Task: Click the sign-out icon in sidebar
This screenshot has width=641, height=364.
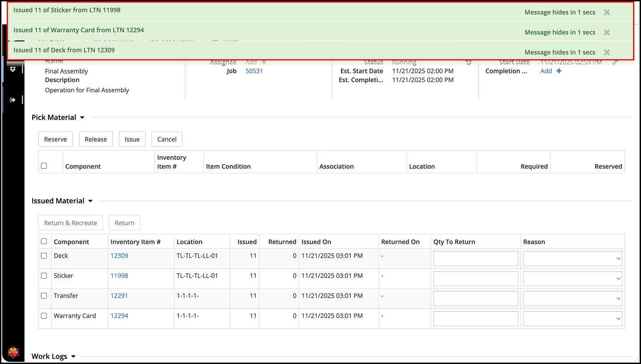Action: [x=13, y=100]
